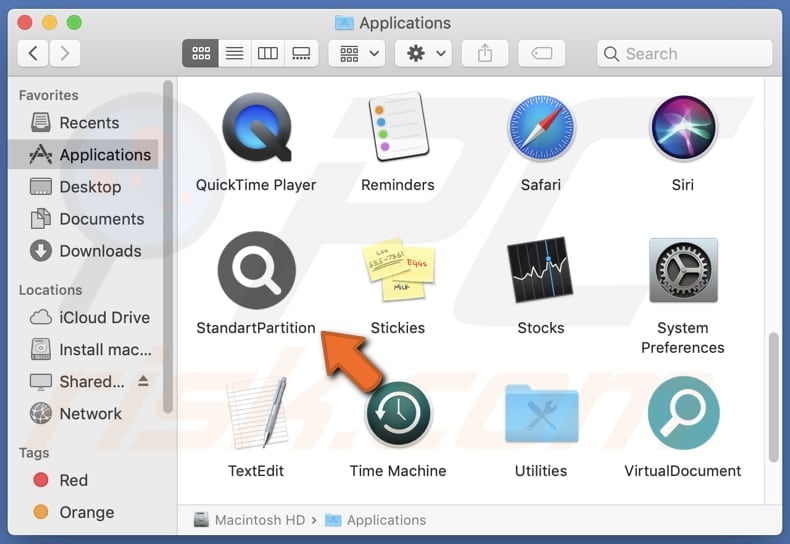Switch to gallery view
The height and width of the screenshot is (544, 790).
301,53
